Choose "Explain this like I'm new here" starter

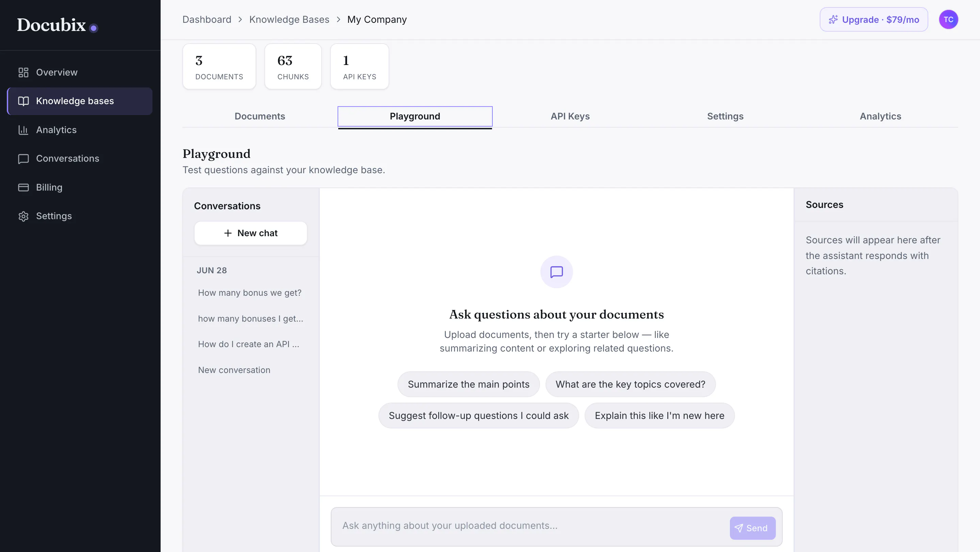[x=659, y=416]
